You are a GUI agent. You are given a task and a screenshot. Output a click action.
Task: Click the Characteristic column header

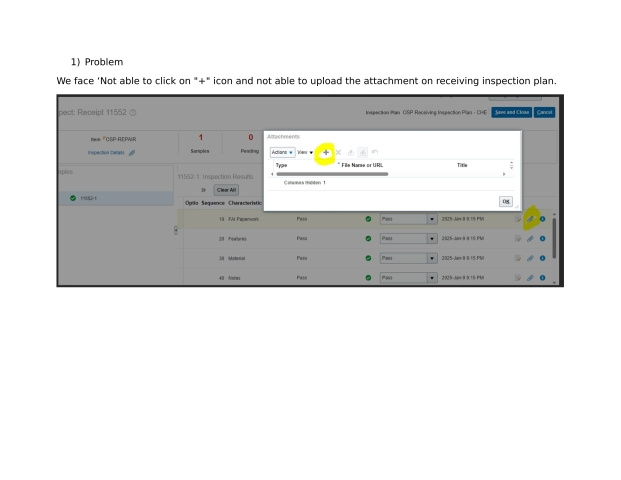245,203
